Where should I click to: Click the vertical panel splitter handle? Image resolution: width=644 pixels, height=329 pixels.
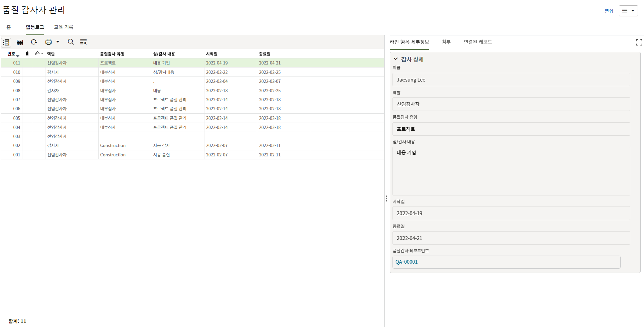386,199
